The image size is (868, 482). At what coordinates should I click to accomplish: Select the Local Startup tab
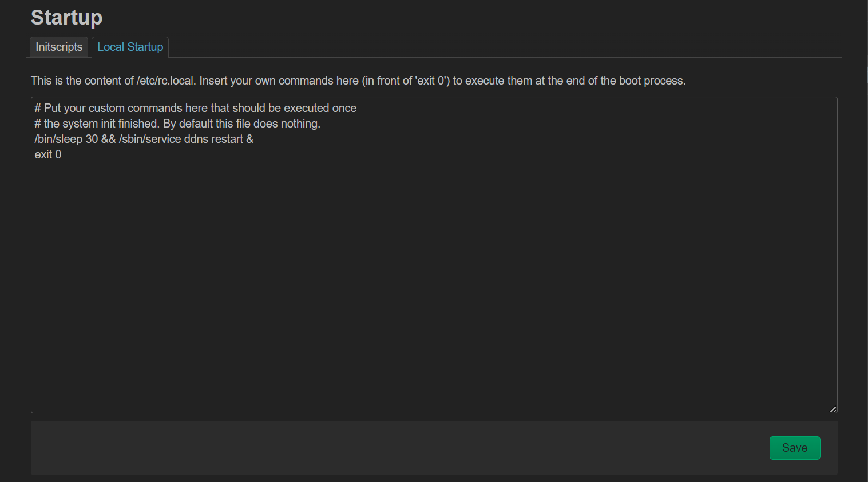click(x=130, y=47)
